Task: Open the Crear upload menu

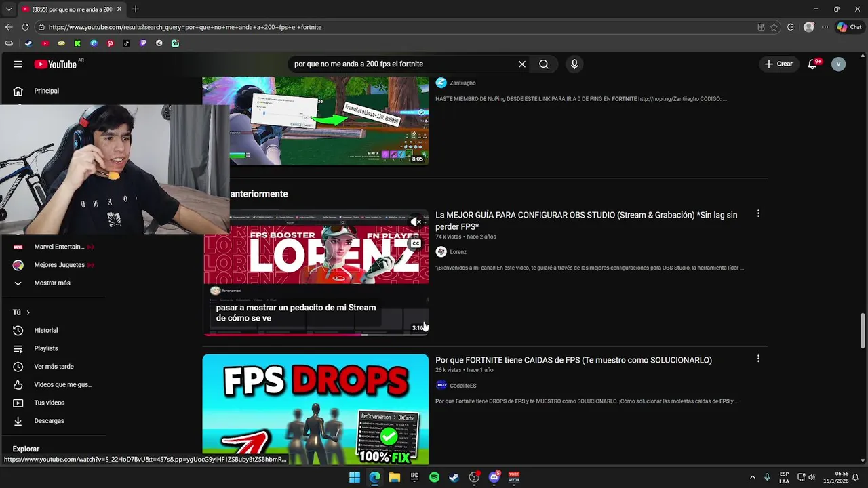Action: tap(778, 64)
